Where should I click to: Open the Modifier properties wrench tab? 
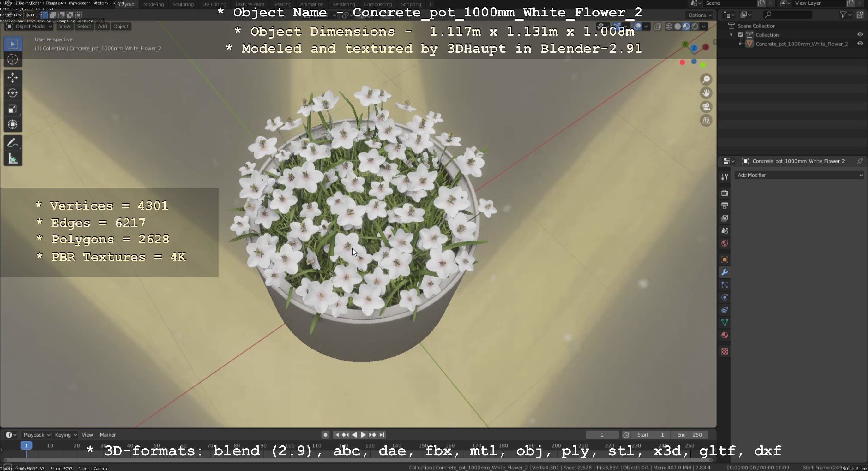[725, 272]
